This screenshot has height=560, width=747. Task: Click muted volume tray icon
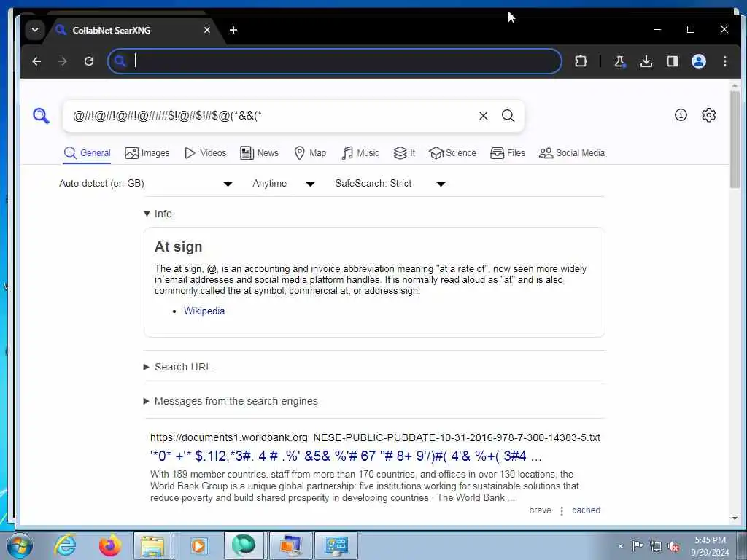coord(673,546)
